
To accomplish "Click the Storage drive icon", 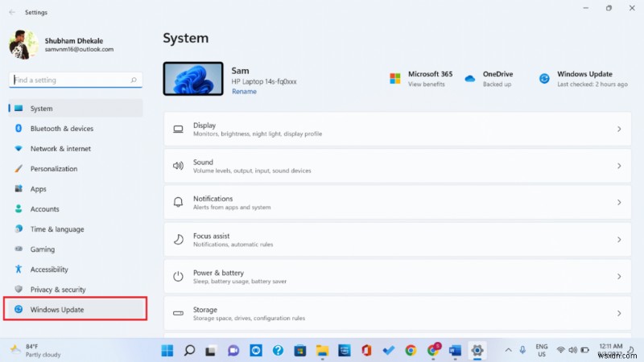I will [178, 313].
